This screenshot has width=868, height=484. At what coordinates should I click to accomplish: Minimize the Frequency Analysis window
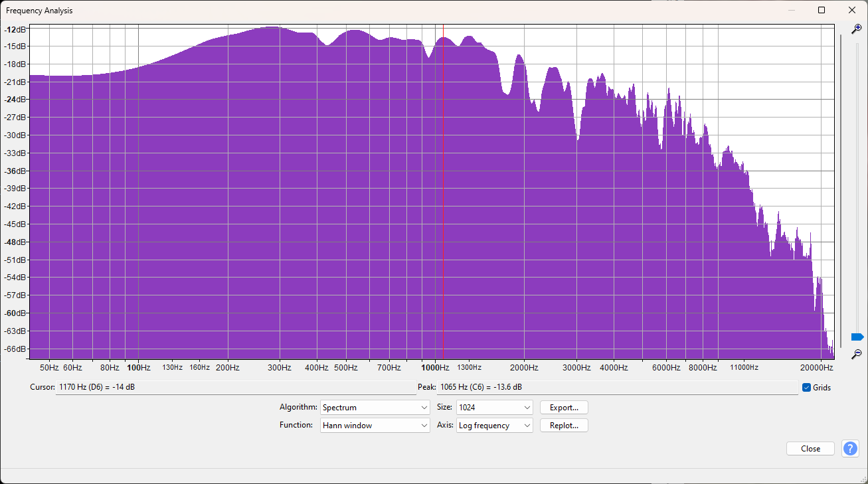(791, 10)
